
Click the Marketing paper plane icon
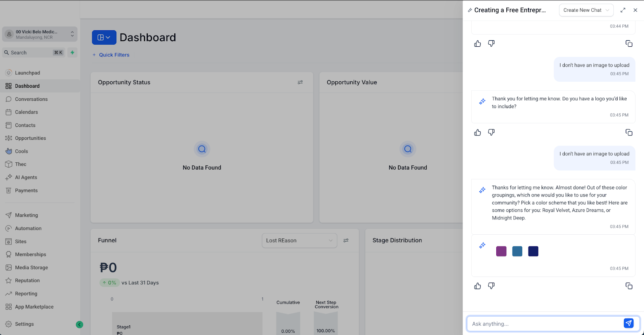click(8, 215)
